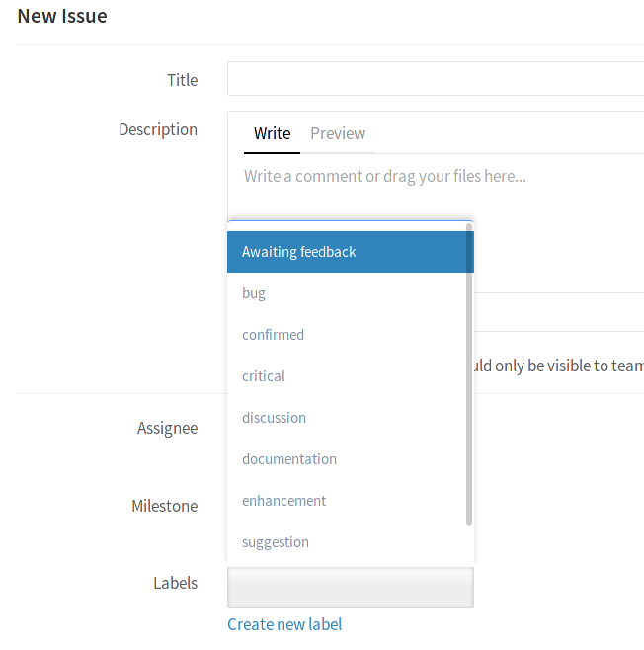Click the 'Assignee' field label
This screenshot has width=644, height=650.
[167, 429]
